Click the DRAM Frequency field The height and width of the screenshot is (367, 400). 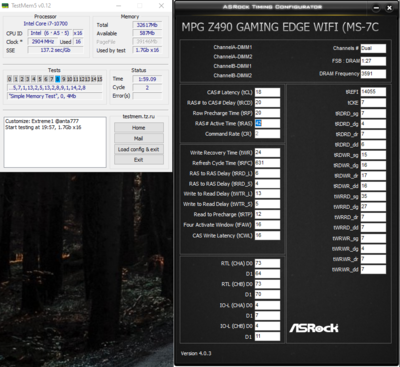click(373, 74)
